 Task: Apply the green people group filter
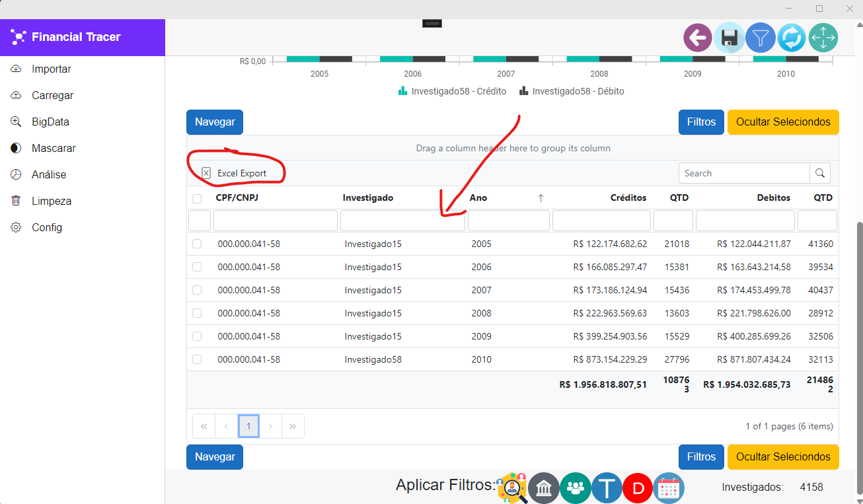576,488
